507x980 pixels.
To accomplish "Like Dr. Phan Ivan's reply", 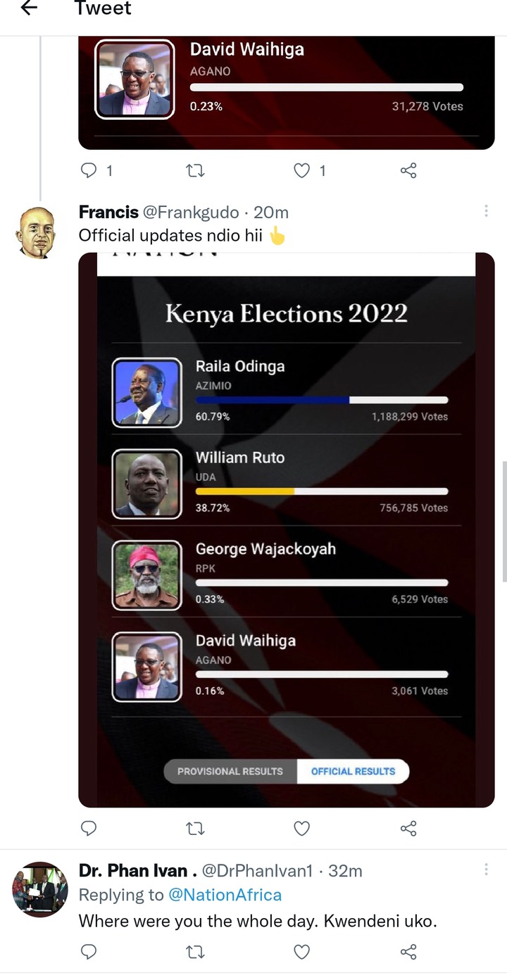I will (x=301, y=952).
